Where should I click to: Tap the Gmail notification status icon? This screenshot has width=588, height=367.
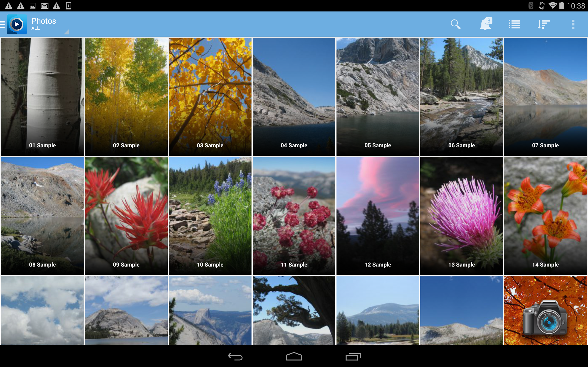(x=45, y=6)
